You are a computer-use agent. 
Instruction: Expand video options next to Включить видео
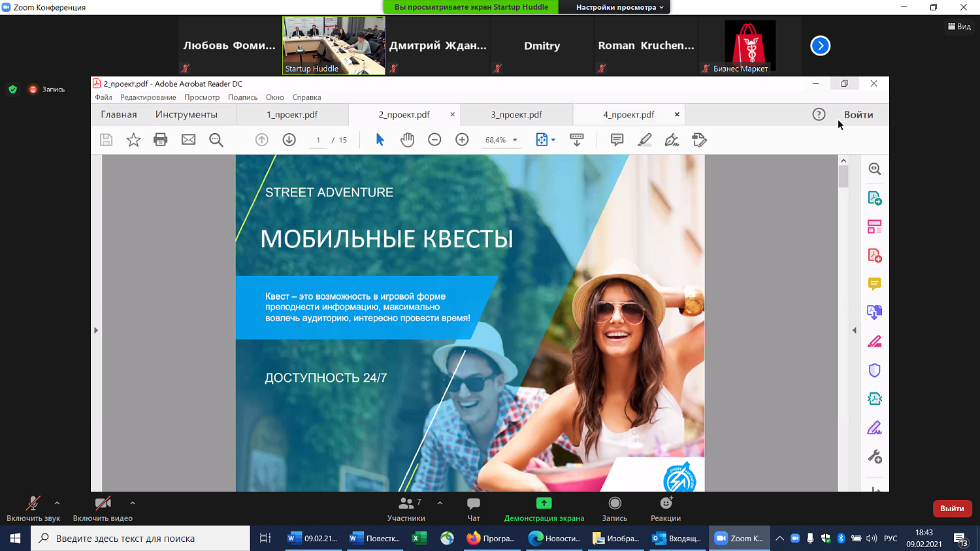click(x=133, y=503)
